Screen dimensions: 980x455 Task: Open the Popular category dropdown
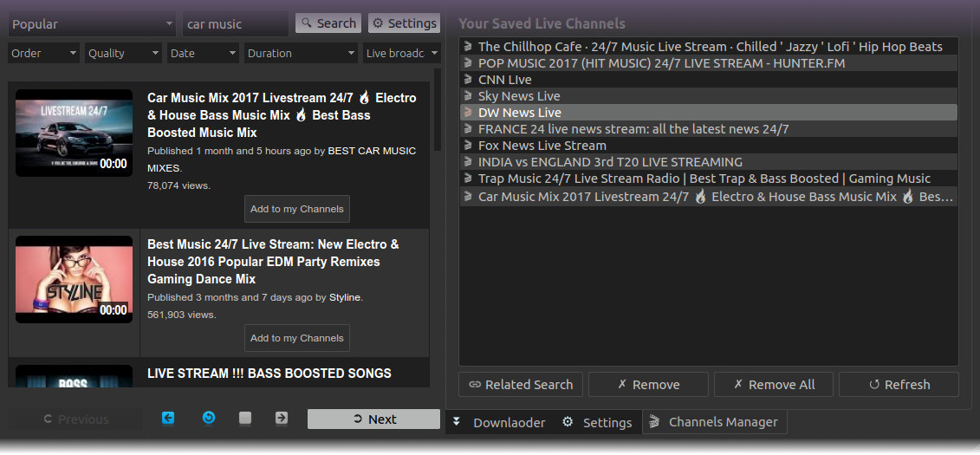pos(92,24)
